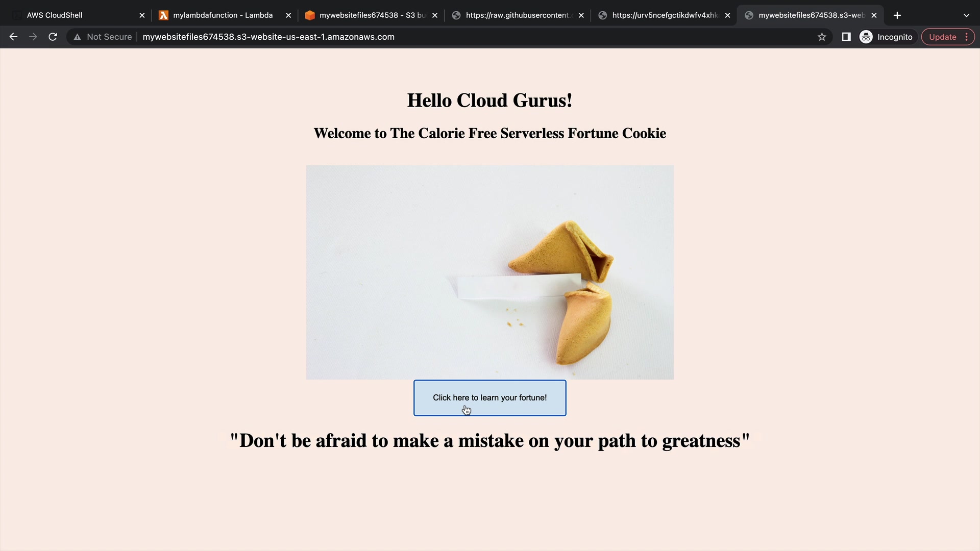Expand the tab search chevron
This screenshot has width=980, height=551.
tap(966, 15)
